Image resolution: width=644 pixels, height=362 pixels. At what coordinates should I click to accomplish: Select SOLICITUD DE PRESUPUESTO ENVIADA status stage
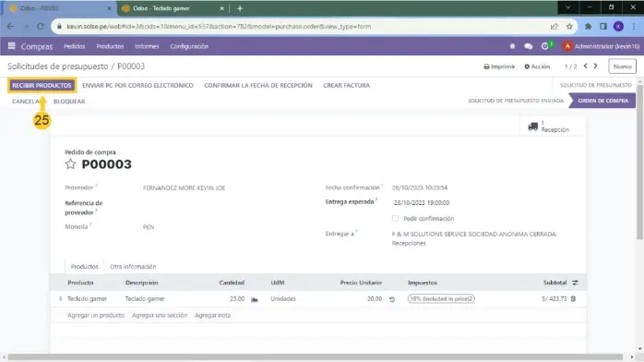pos(516,101)
